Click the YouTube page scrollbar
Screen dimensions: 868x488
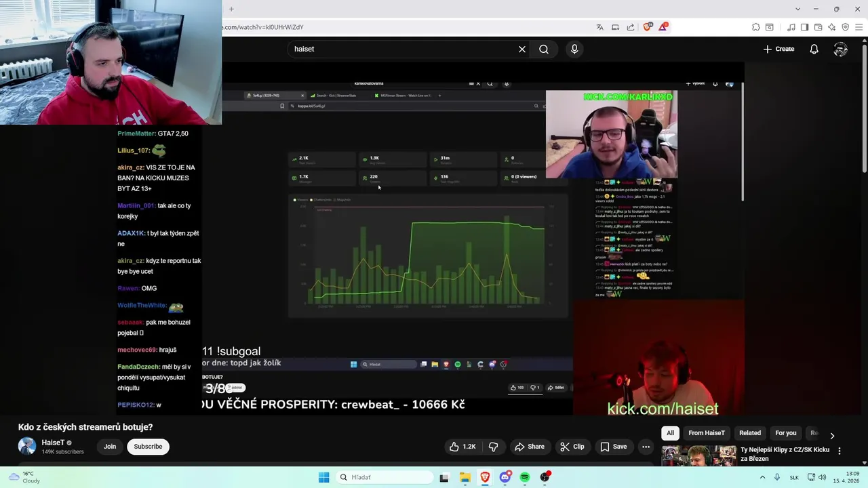click(864, 108)
